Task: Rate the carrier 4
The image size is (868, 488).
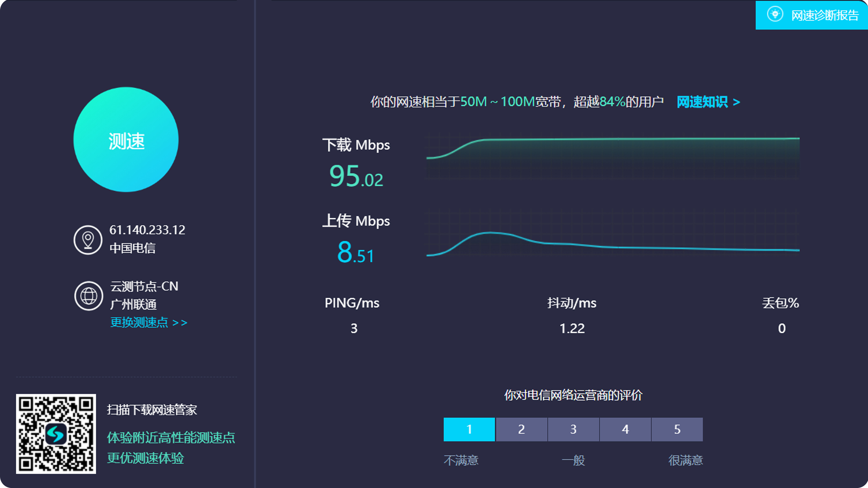Action: click(625, 429)
